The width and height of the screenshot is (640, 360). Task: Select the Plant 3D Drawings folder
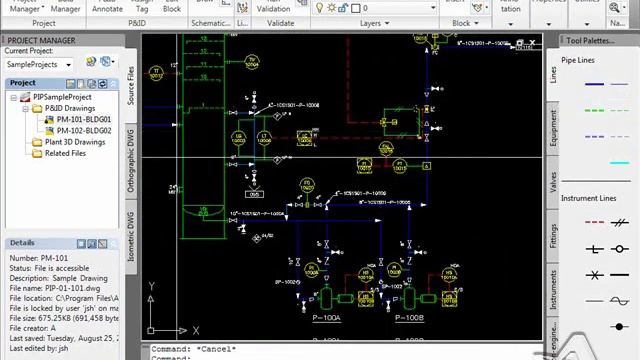(69, 142)
